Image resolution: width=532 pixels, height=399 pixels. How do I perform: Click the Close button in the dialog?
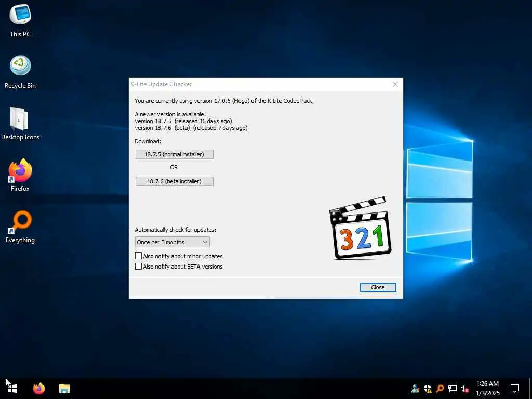click(378, 287)
